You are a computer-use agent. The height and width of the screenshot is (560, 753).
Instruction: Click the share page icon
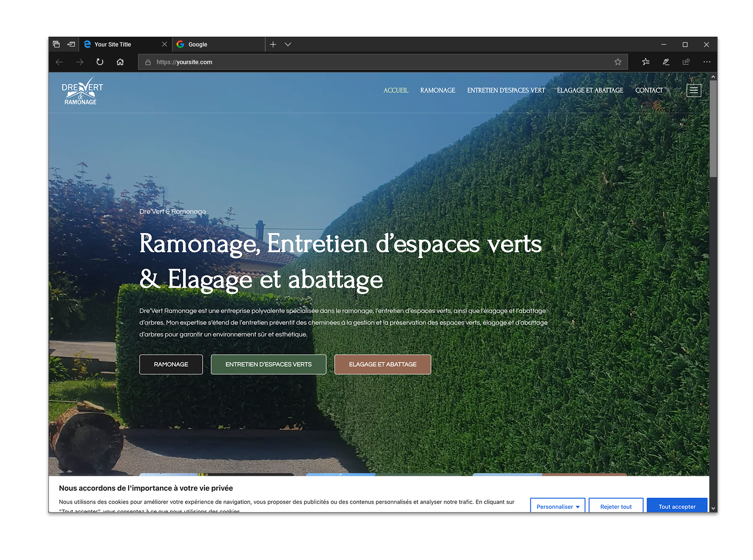[686, 62]
